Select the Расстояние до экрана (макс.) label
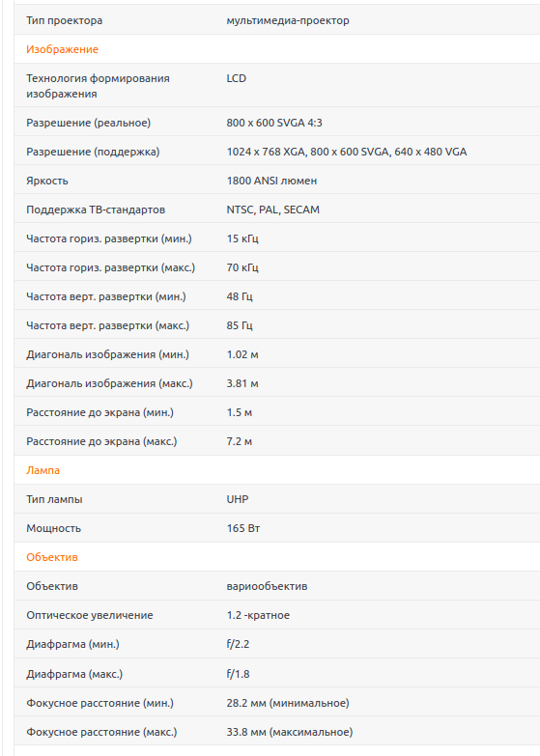Screen dimensions: 540x756 click(101, 441)
